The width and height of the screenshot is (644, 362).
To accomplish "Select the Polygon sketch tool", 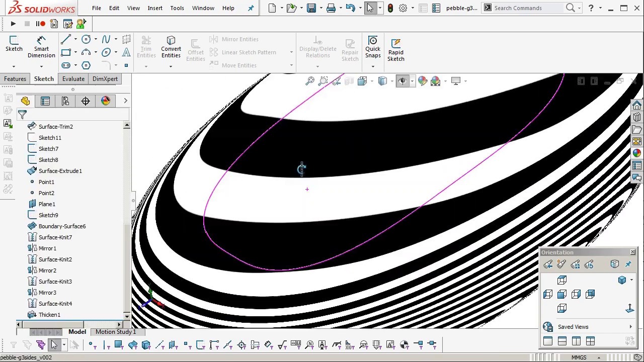I will (x=86, y=65).
